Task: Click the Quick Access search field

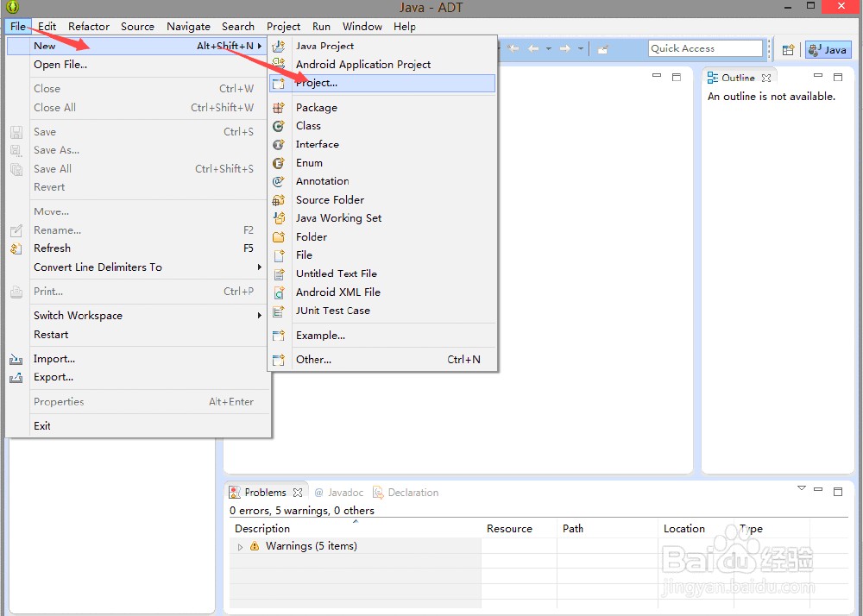Action: pos(706,48)
